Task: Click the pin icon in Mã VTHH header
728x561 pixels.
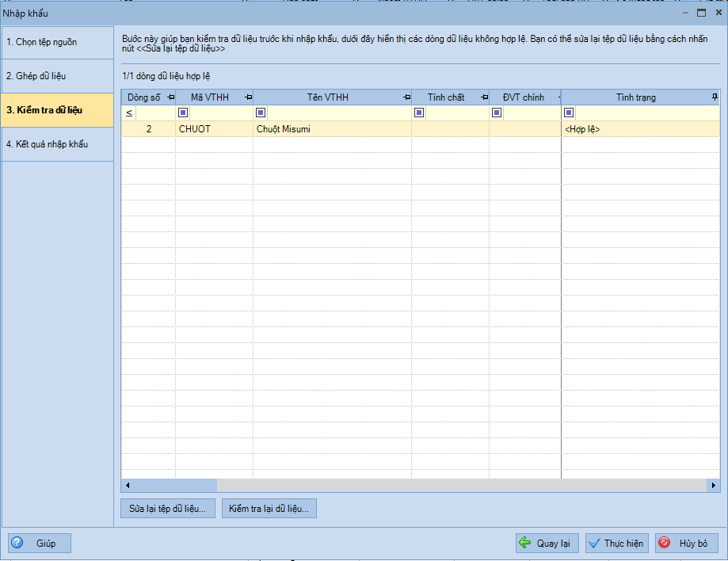Action: coord(248,97)
